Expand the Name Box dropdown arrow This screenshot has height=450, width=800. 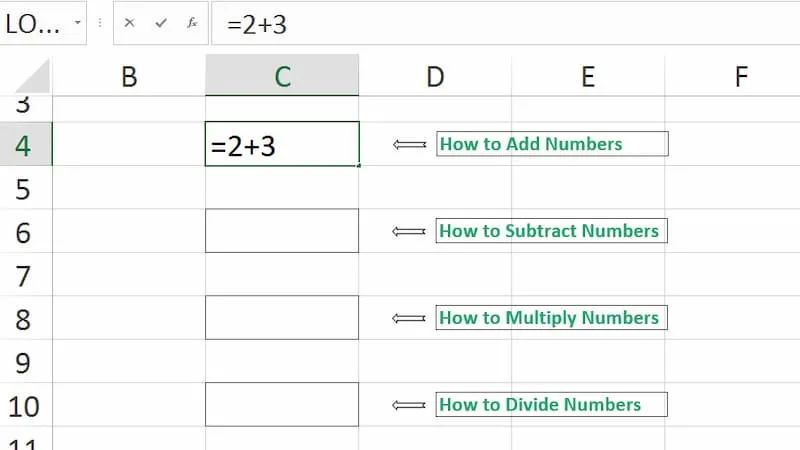coord(79,23)
